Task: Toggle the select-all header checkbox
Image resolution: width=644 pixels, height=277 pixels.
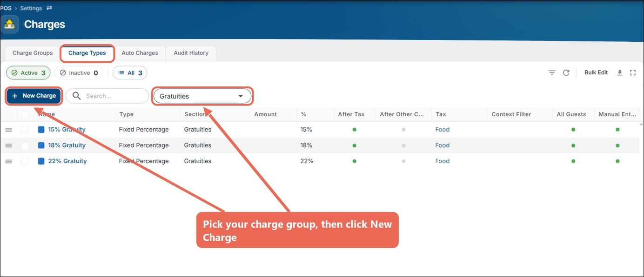Action: (x=25, y=114)
